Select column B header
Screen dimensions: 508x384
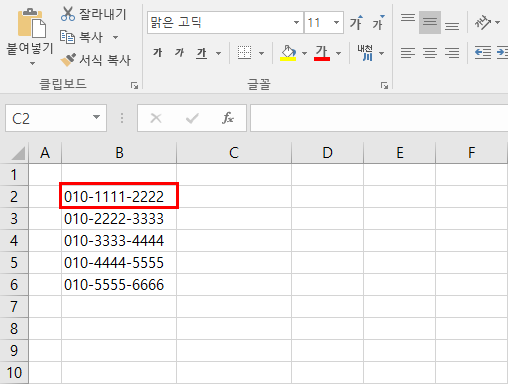pos(119,153)
